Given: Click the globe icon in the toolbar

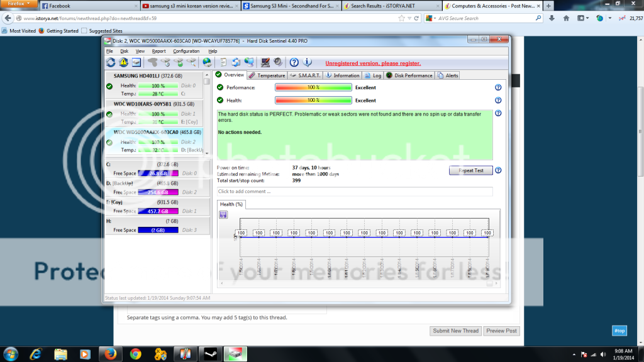Looking at the screenshot, I should 207,62.
